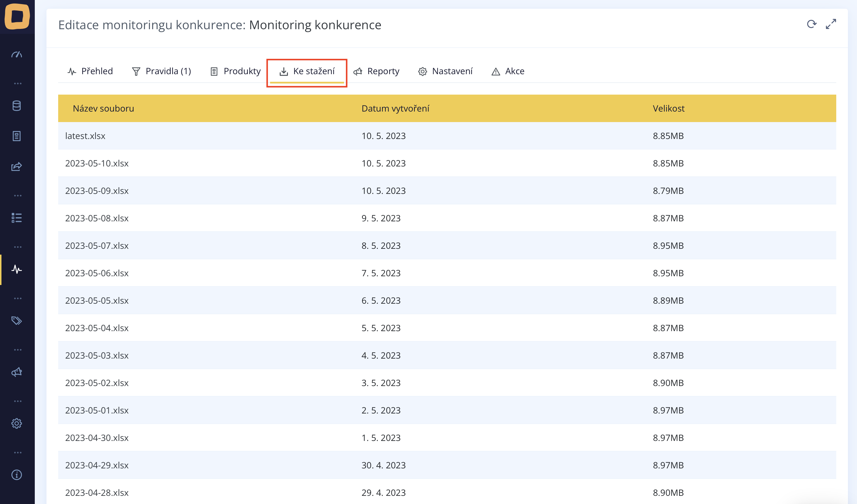Viewport: 857px width, 504px height.
Task: Download the 2023-05-07.xlsx file
Action: pos(97,246)
